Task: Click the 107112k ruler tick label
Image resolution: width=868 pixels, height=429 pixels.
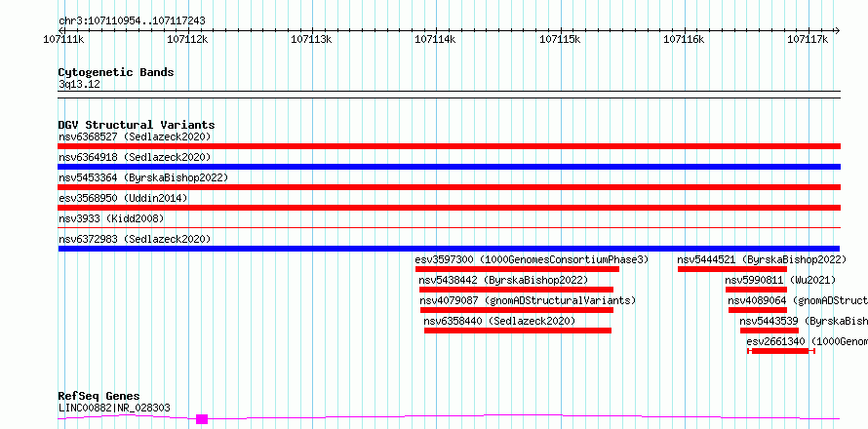Action: [187, 39]
